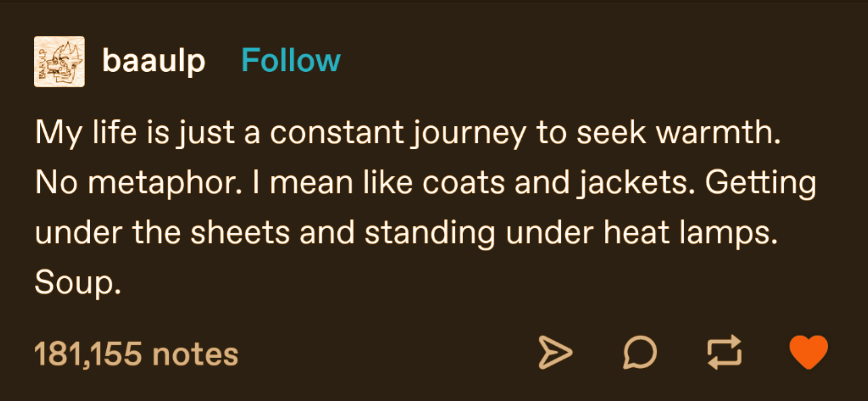Click the paper plane share icon
Screen dimensions: 868x401
(555, 352)
